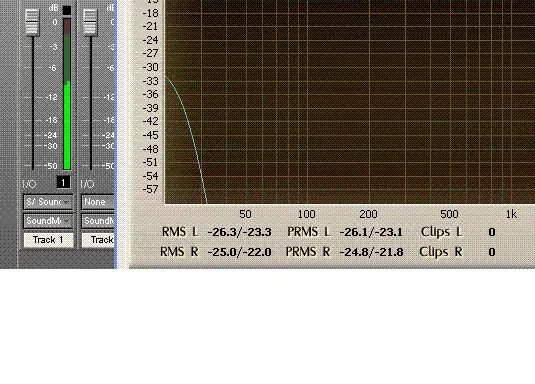The height and width of the screenshot is (384, 535).
Task: Reset the Track 1 clip indicator above the meter
Action: click(67, 10)
